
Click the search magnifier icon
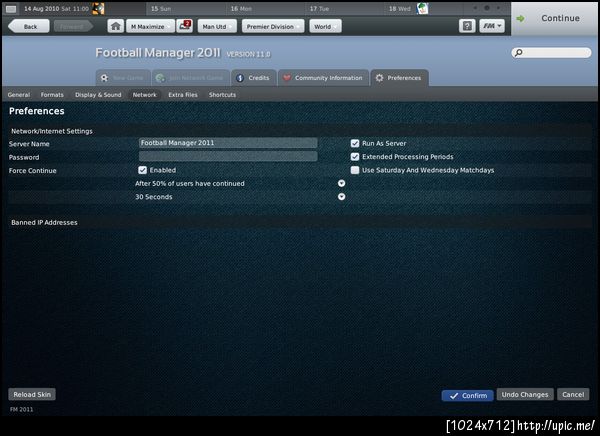[518, 52]
